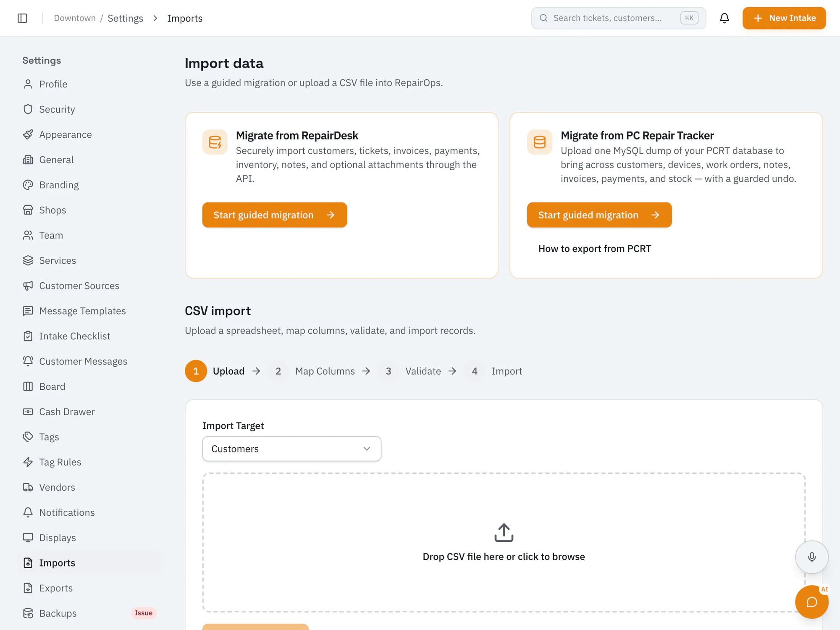Click the Branding palette icon
The width and height of the screenshot is (840, 630).
coord(28,185)
